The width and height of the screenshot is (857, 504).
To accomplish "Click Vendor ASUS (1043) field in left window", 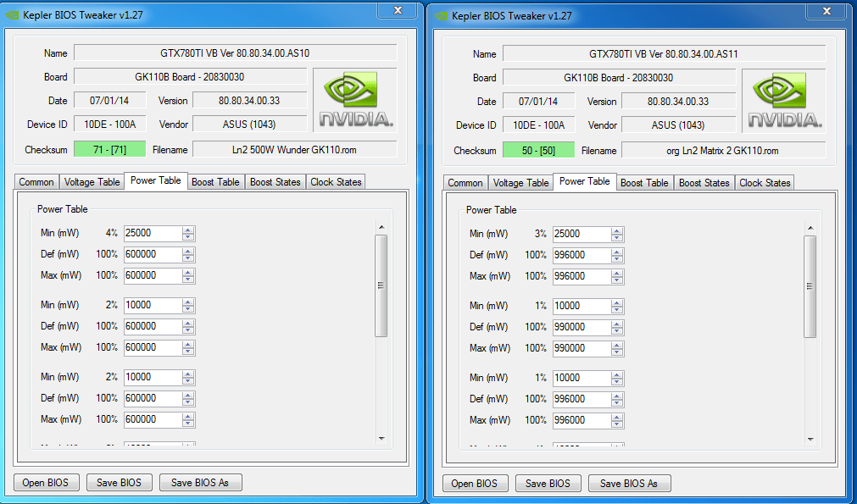I will [250, 124].
